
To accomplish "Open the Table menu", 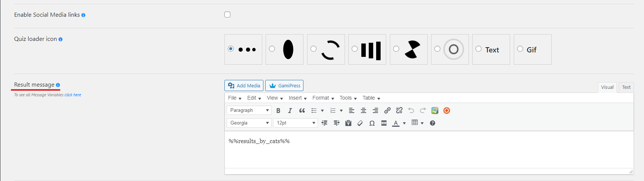I will click(x=371, y=98).
